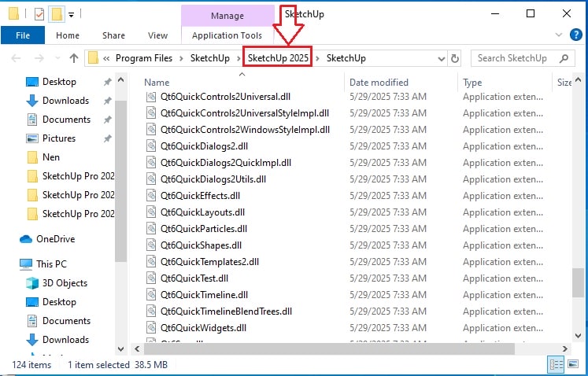Open Help with the question mark icon
Image resolution: width=588 pixels, height=376 pixels.
tap(575, 35)
